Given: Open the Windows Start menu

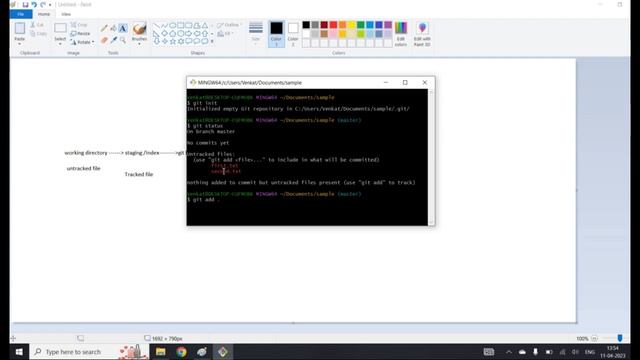Looking at the screenshot, I should pyautogui.click(x=19, y=352).
